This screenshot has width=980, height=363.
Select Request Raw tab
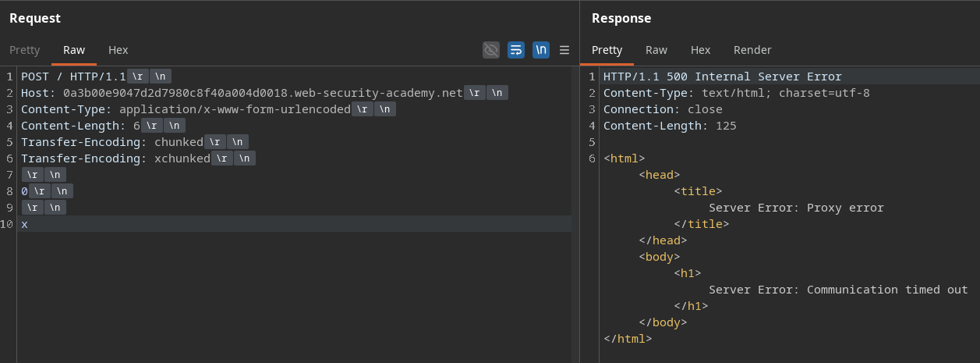[x=74, y=50]
